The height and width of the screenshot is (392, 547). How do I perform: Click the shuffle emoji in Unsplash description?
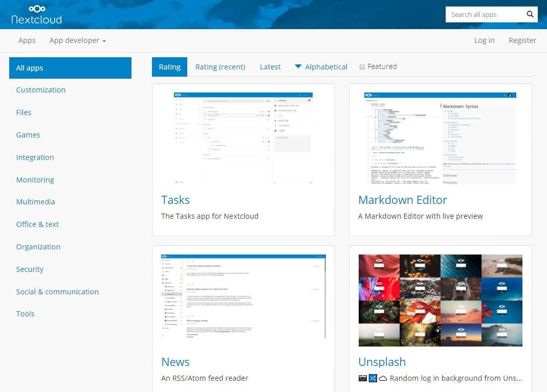[373, 378]
